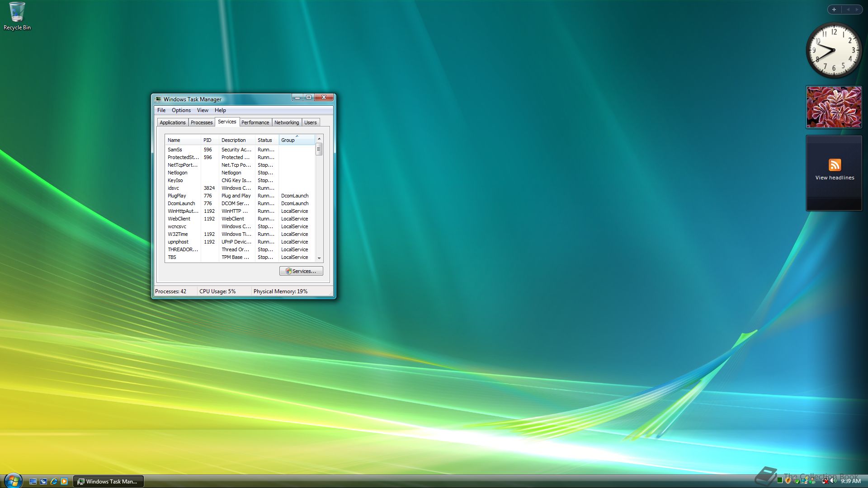
Task: Open the View menu
Action: (x=203, y=110)
